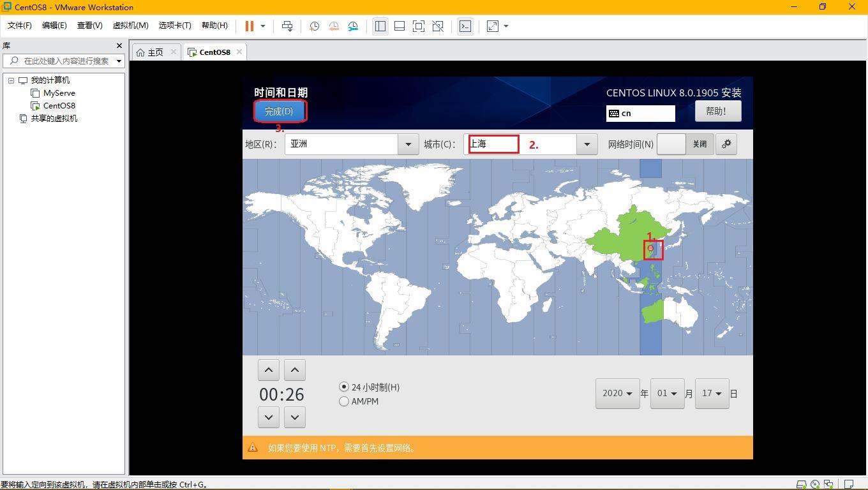Open the 地区 region dropdown

click(x=408, y=144)
